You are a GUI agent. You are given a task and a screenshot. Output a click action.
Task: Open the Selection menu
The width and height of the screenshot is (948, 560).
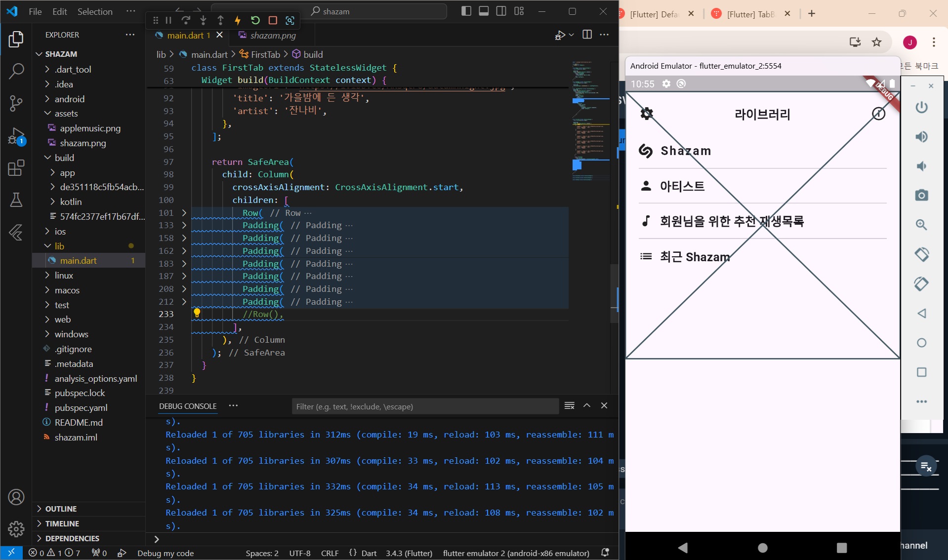pos(95,11)
